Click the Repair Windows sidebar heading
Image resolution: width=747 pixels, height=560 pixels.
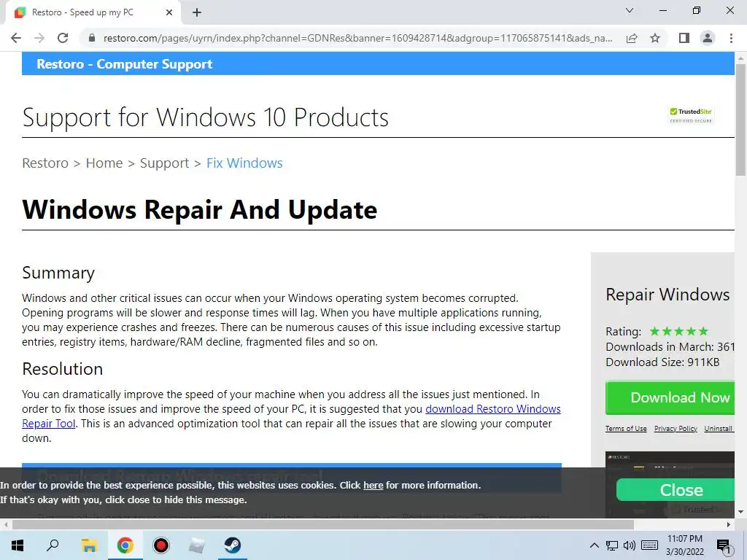click(667, 295)
